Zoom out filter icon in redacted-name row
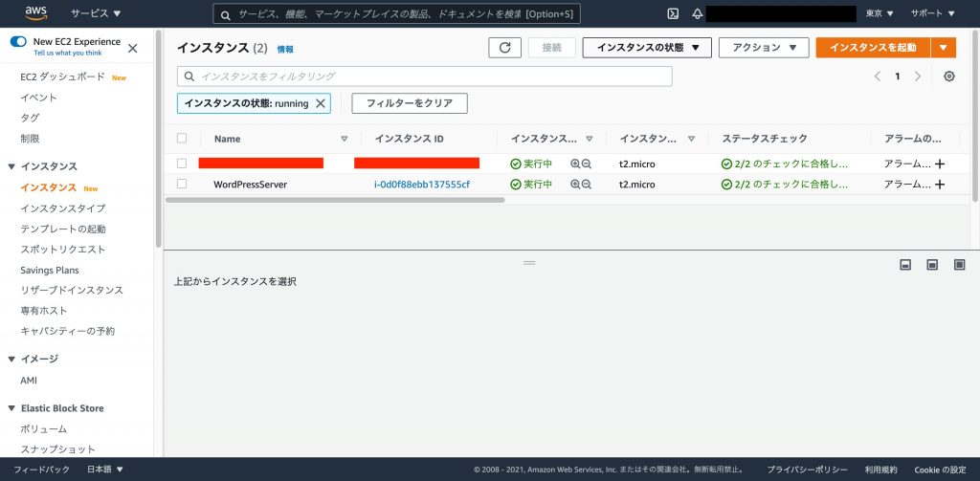The image size is (980, 481). point(587,164)
